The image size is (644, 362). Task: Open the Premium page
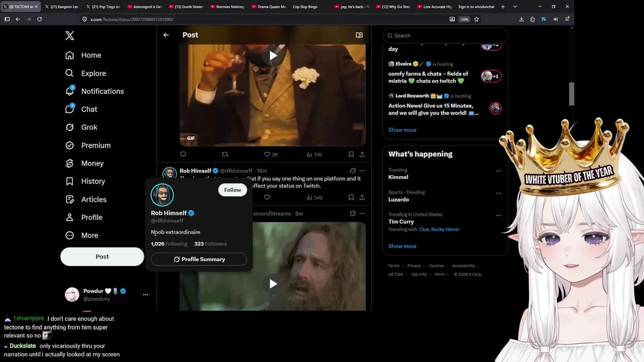[88, 145]
